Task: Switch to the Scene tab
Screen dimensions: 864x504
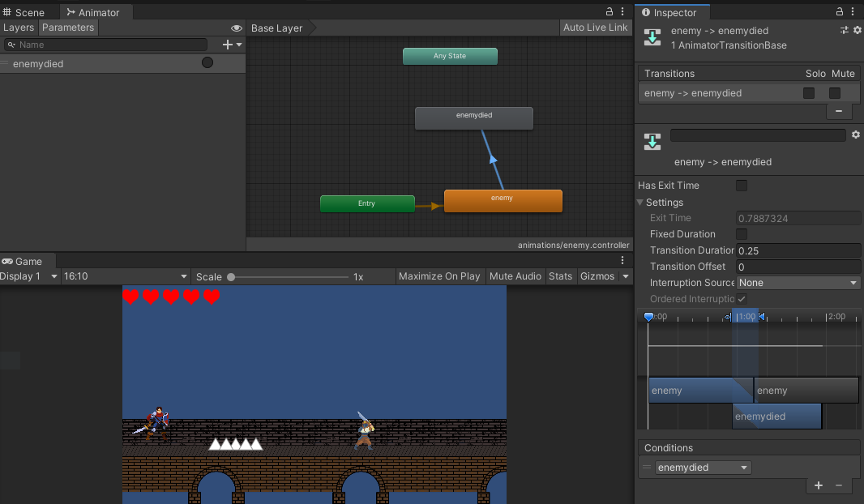Action: point(24,12)
